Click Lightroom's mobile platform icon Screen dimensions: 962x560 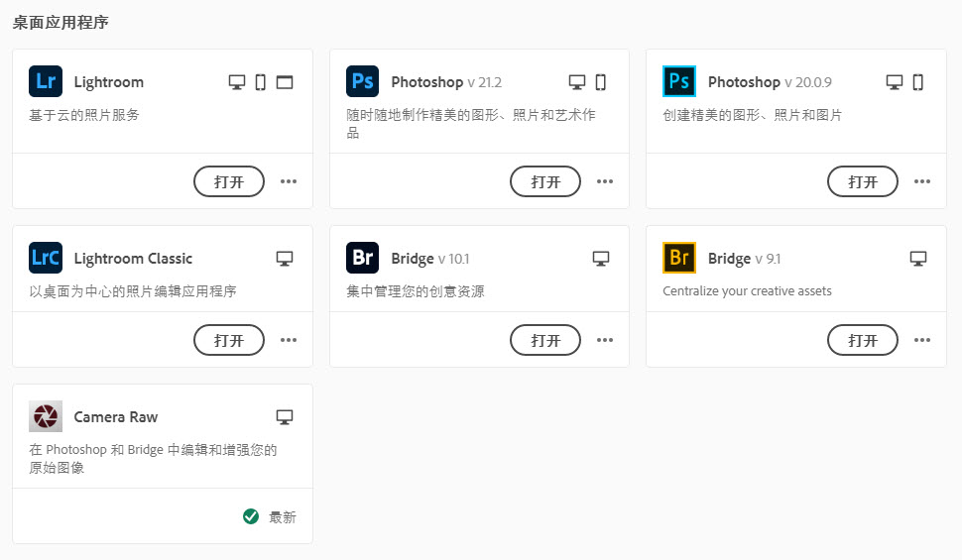[x=261, y=82]
